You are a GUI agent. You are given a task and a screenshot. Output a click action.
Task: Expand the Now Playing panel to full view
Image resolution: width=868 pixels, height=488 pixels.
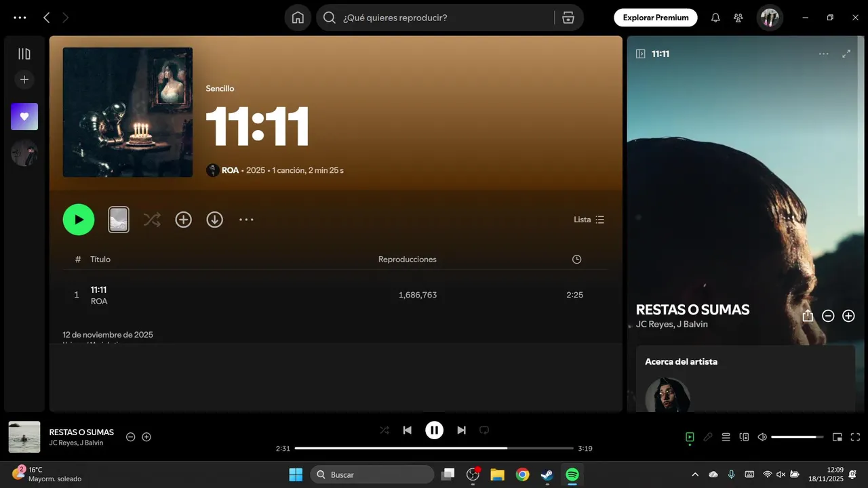[x=846, y=54]
